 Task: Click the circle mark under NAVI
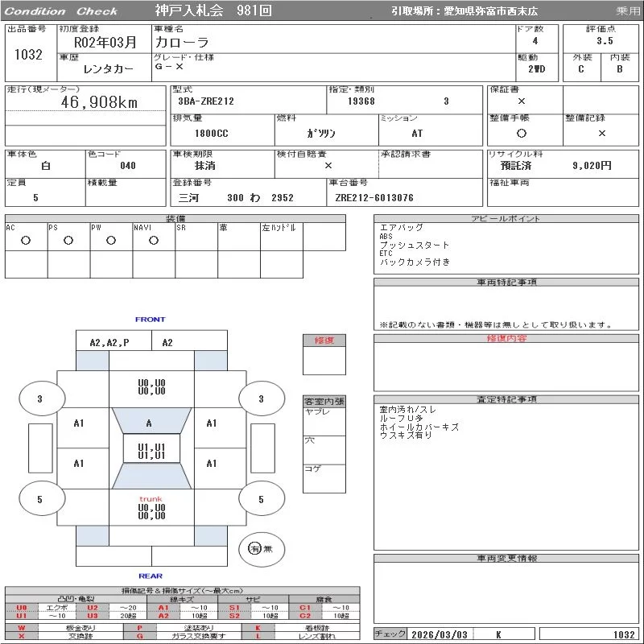(154, 240)
